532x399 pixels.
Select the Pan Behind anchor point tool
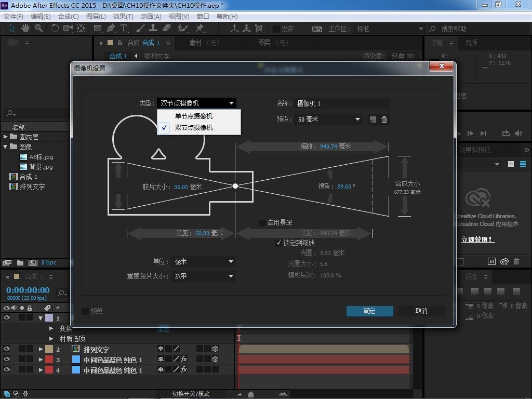(81, 29)
